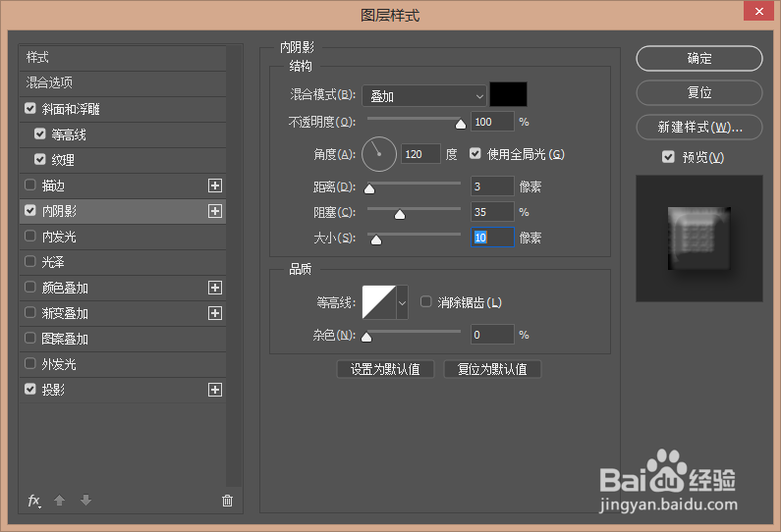
Task: Add another 描边 effect with plus icon
Action: 215,186
